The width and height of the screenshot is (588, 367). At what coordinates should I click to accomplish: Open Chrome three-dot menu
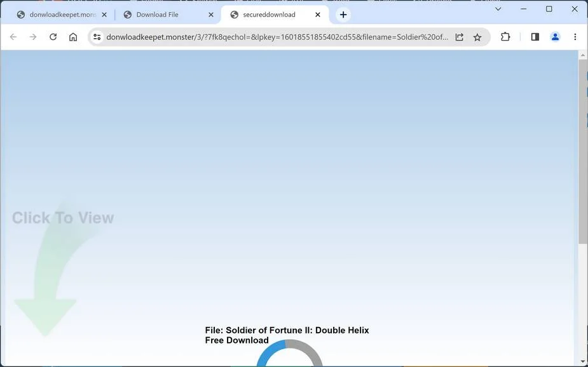click(575, 37)
